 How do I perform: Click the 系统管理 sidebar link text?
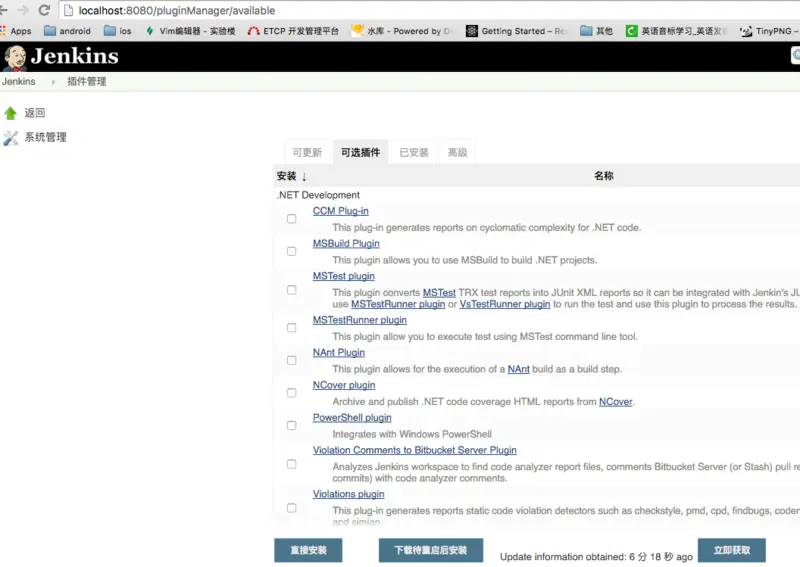45,137
